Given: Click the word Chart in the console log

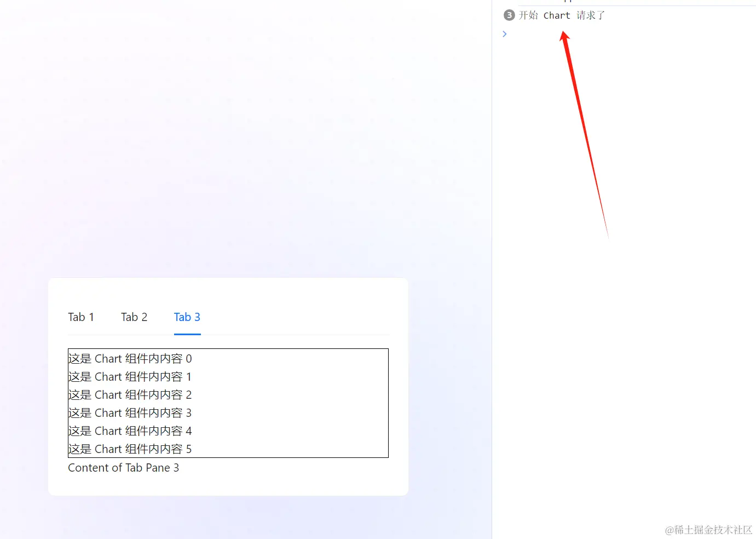Looking at the screenshot, I should (x=557, y=15).
